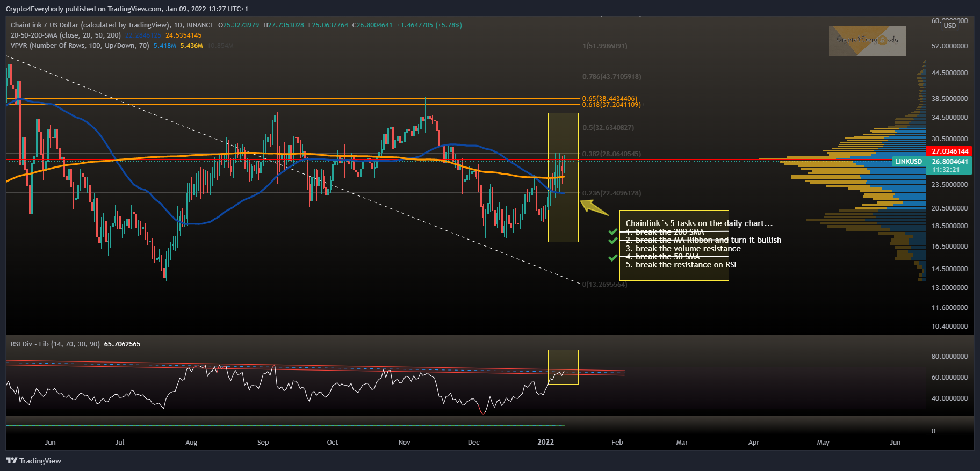This screenshot has width=980, height=471.
Task: Click the Feb label on time axis
Action: (617, 443)
